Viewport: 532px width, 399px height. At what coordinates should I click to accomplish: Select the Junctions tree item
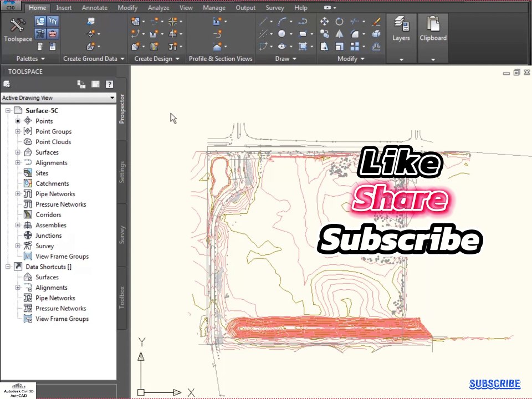click(49, 236)
